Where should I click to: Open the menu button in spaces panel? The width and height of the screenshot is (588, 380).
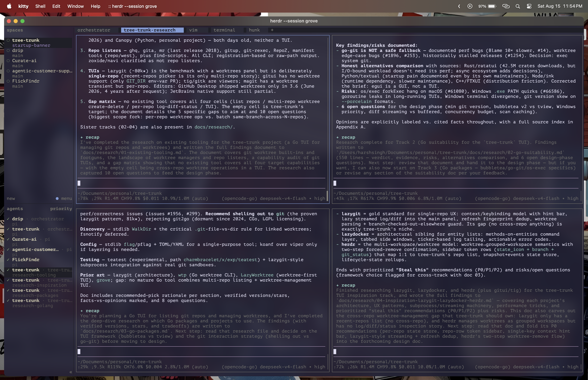click(64, 199)
